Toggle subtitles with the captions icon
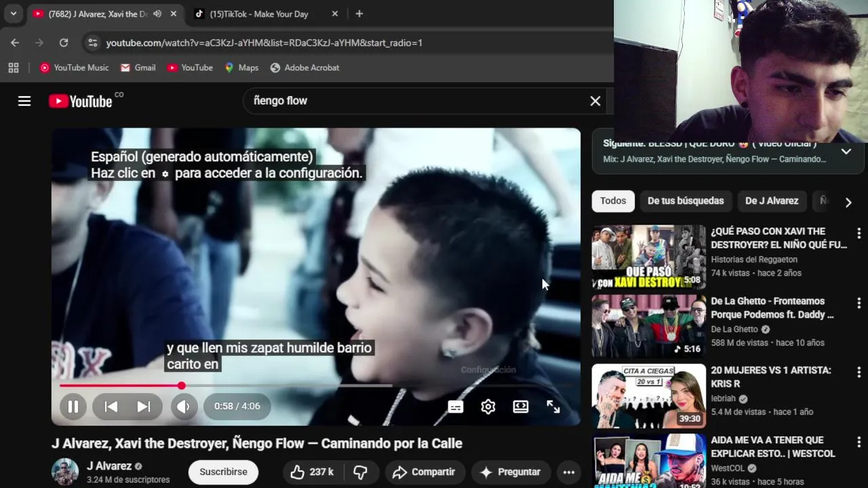868x488 pixels. click(456, 407)
